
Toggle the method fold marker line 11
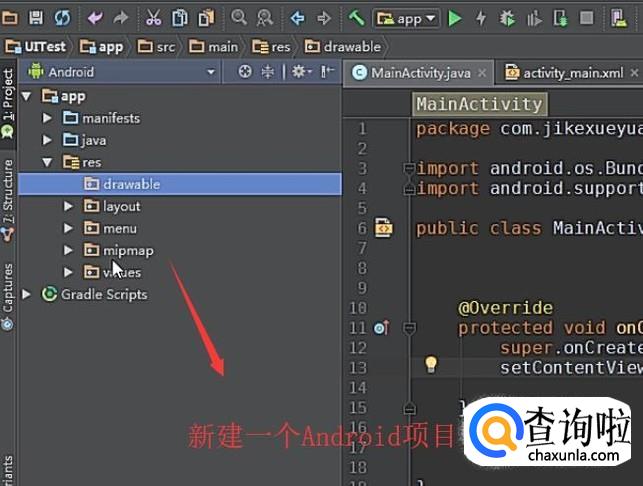[x=409, y=328]
